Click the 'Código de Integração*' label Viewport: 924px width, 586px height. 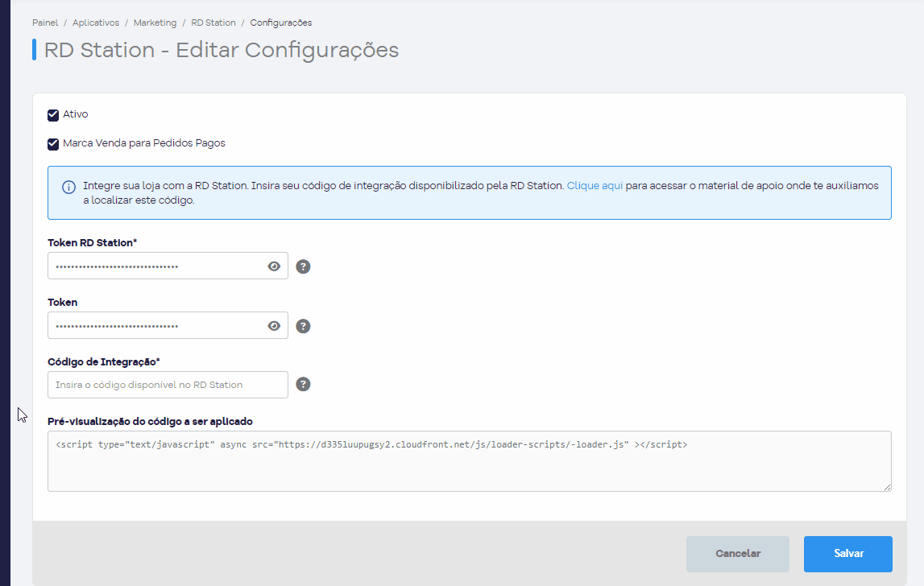tap(104, 361)
